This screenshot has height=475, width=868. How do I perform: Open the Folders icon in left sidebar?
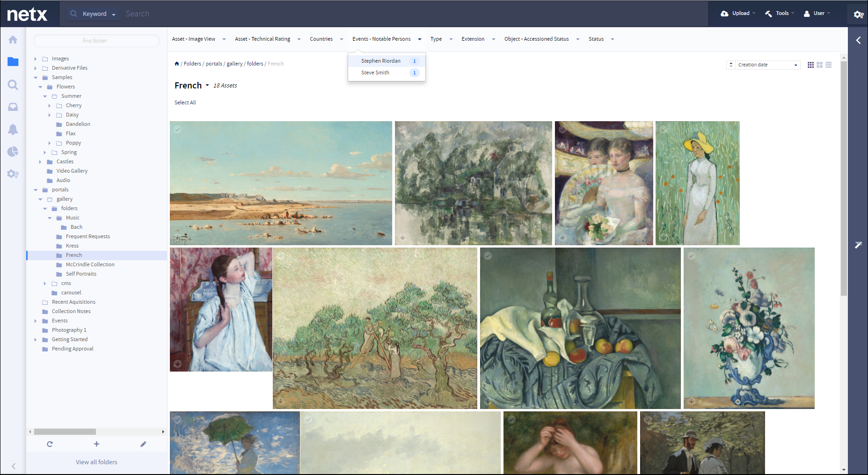13,62
